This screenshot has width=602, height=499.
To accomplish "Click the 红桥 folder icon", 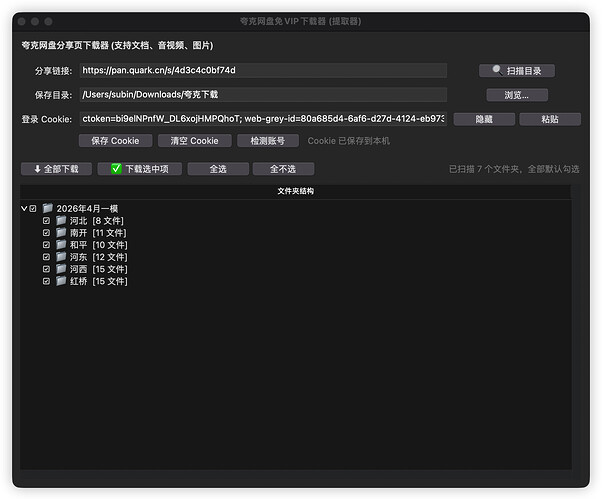I will 61,281.
